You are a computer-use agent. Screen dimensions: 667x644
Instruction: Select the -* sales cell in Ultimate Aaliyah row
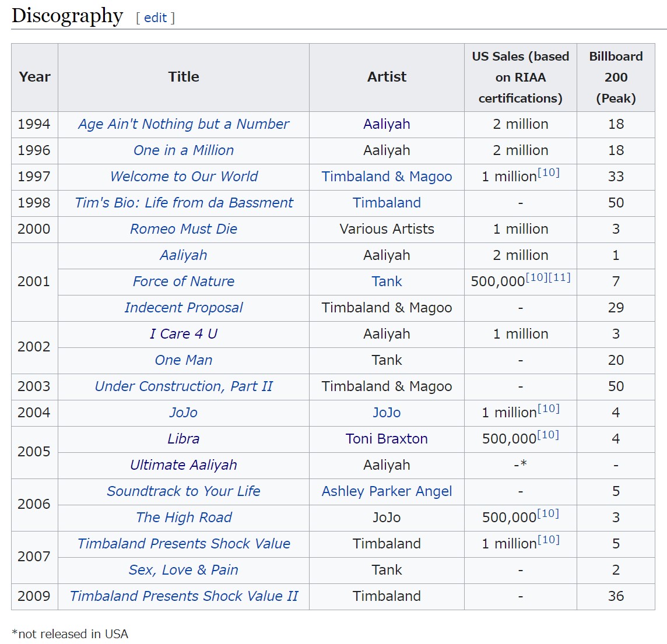tap(521, 466)
